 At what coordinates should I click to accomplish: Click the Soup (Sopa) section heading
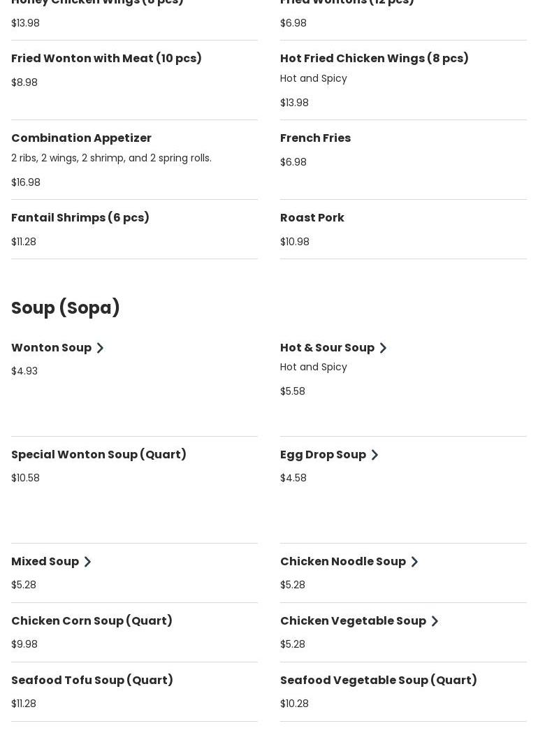click(66, 308)
